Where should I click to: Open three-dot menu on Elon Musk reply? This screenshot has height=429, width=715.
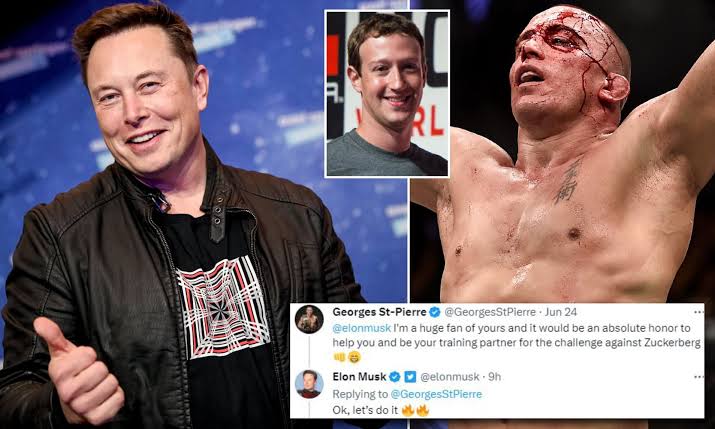(698, 377)
